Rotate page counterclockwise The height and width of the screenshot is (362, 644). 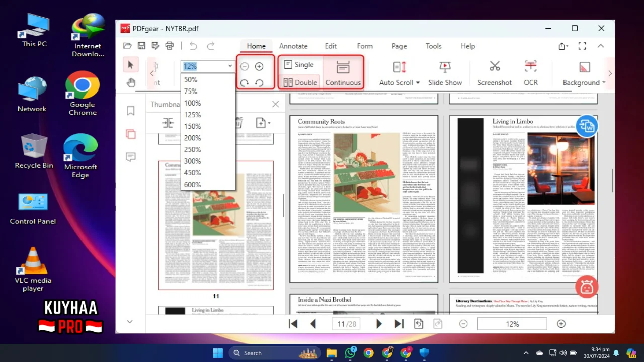click(x=259, y=83)
